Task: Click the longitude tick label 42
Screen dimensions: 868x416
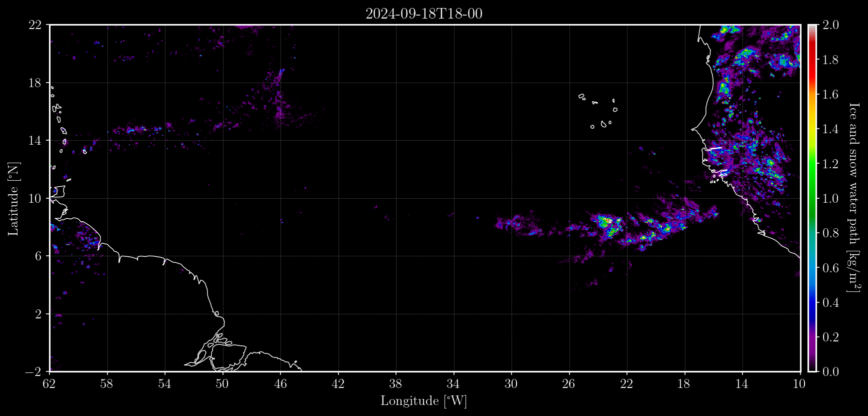Action: tap(338, 384)
